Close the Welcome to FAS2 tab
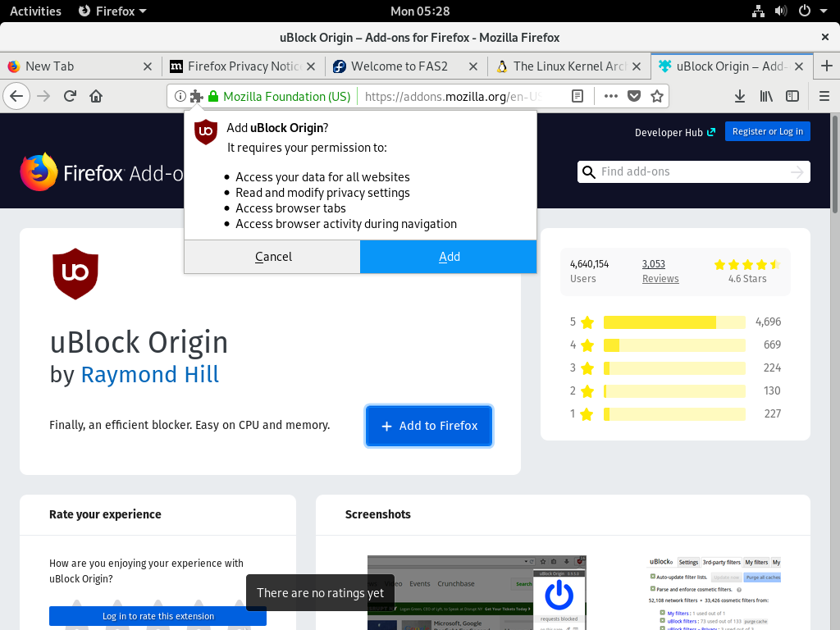Image resolution: width=840 pixels, height=630 pixels. point(473,66)
